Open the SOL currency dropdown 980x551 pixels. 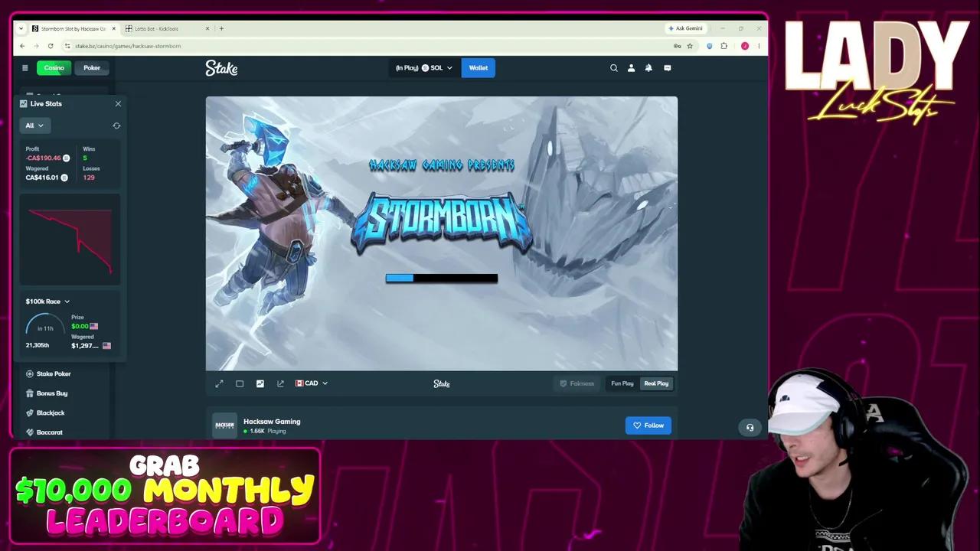pos(423,68)
